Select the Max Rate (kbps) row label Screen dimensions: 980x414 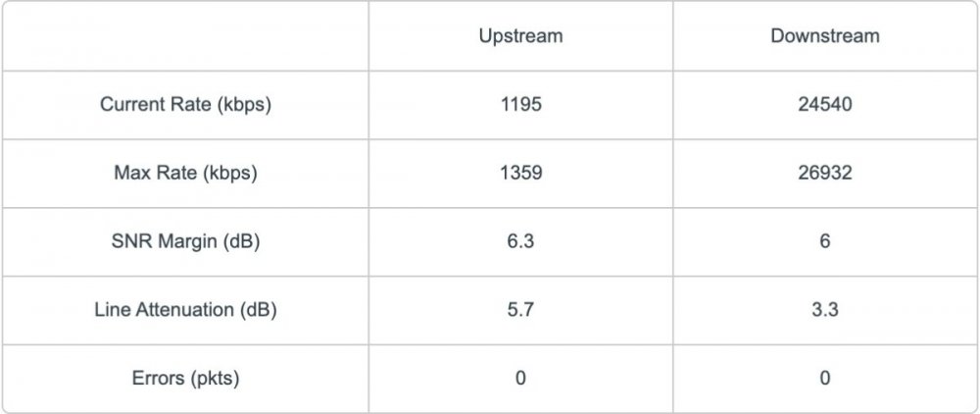(x=185, y=173)
